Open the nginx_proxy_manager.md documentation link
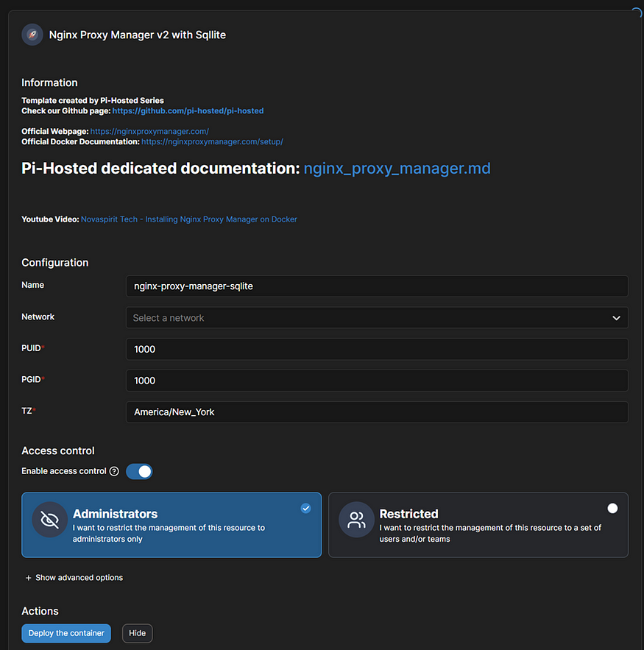The image size is (644, 650). (397, 169)
